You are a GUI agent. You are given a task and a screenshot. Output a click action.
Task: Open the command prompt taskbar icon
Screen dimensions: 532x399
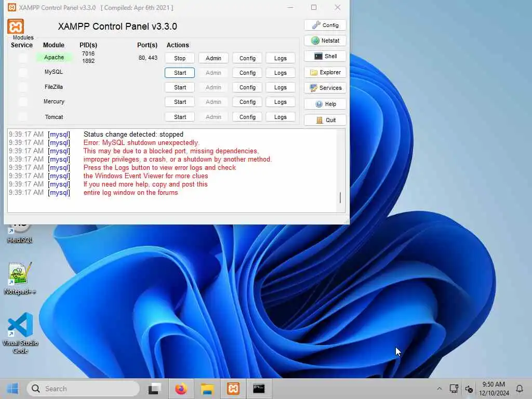[x=259, y=389]
